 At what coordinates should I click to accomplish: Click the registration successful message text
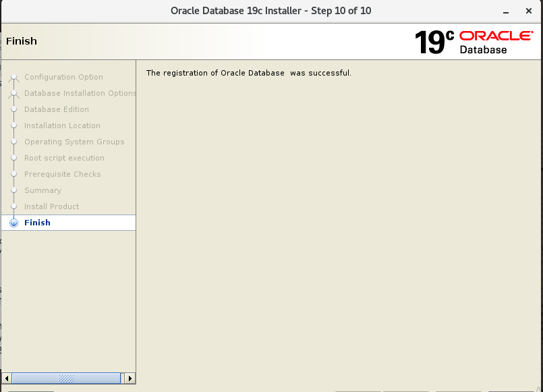pos(249,73)
